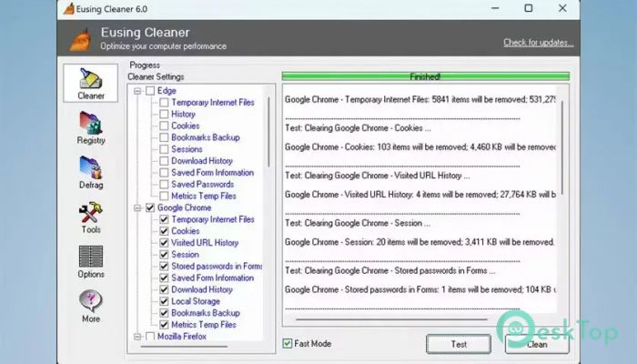This screenshot has width=637, height=364.
Task: Click the Eusing Cleaner title bar app icon
Action: click(68, 8)
